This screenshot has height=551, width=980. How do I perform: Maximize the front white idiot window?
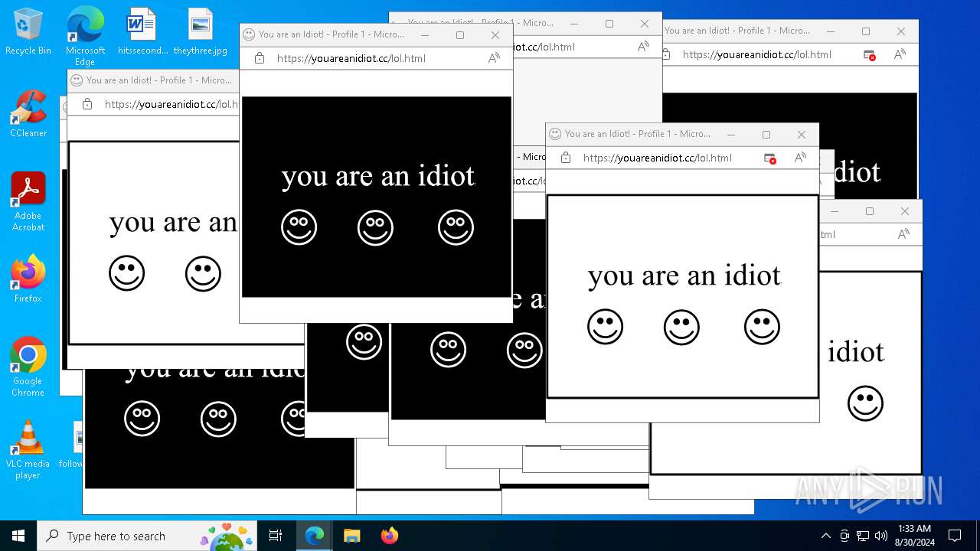click(x=766, y=135)
